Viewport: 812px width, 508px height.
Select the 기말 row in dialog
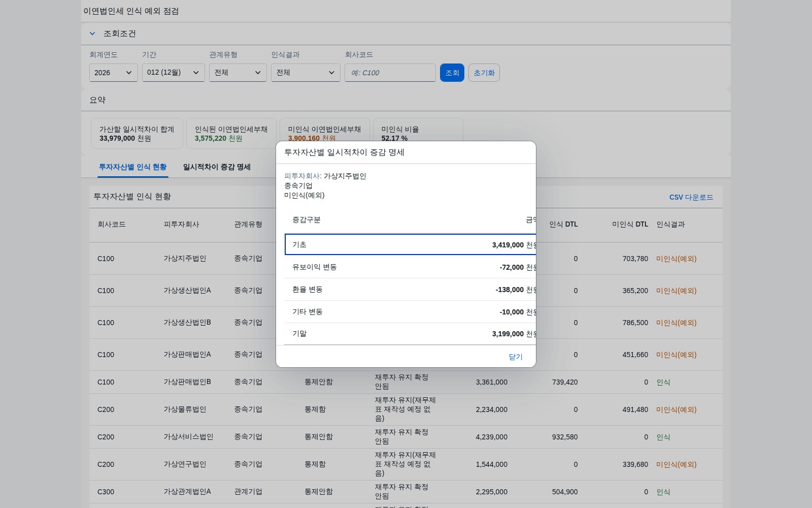(x=410, y=334)
